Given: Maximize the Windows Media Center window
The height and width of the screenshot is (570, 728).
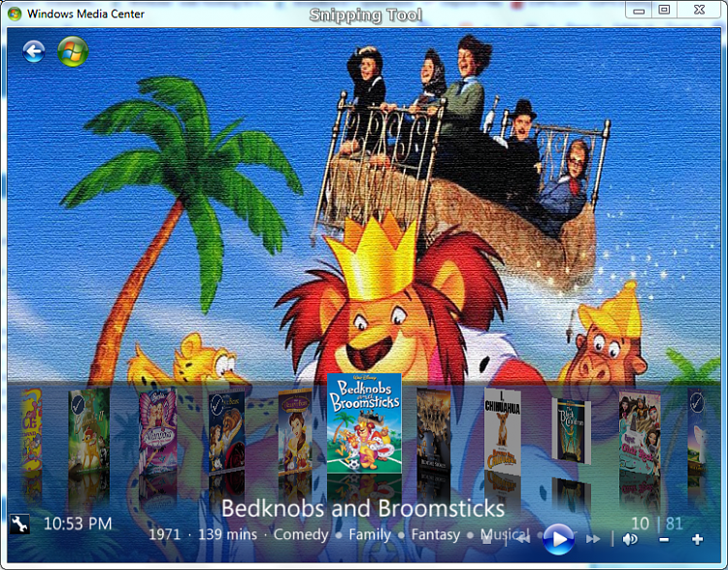Looking at the screenshot, I should (664, 10).
